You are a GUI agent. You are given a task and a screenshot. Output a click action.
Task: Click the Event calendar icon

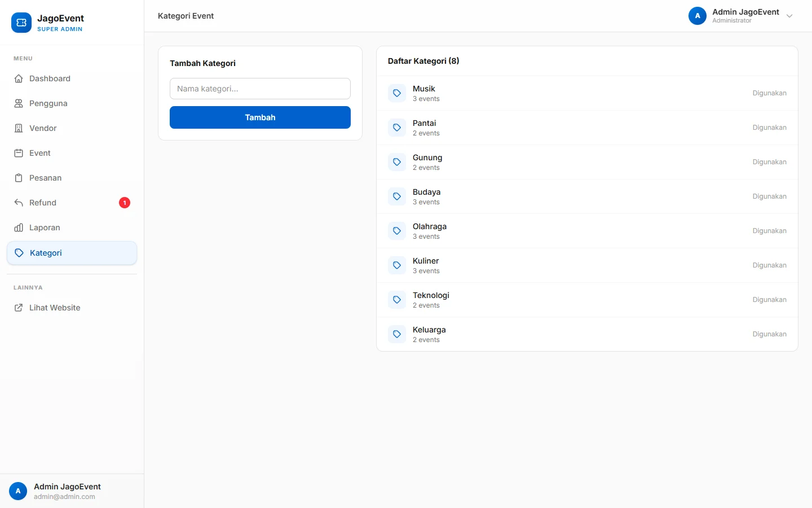coord(19,153)
